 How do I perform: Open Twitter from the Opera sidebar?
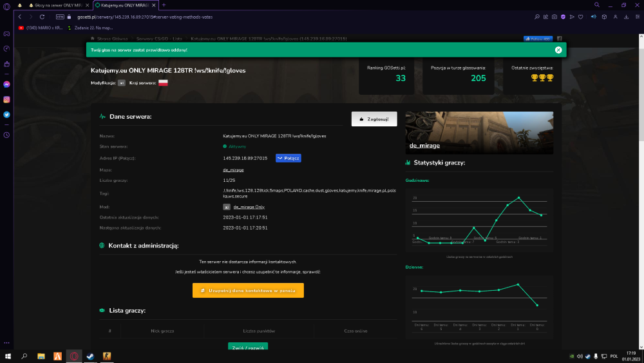pyautogui.click(x=6, y=115)
